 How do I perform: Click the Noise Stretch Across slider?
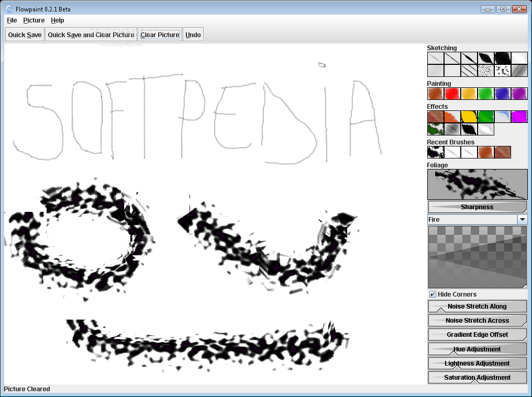pos(478,321)
